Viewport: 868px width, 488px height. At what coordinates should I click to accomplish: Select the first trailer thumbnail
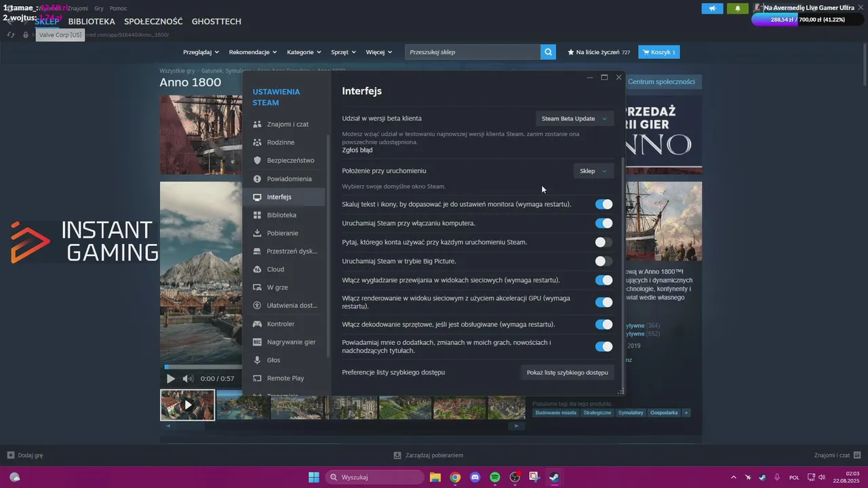[188, 405]
